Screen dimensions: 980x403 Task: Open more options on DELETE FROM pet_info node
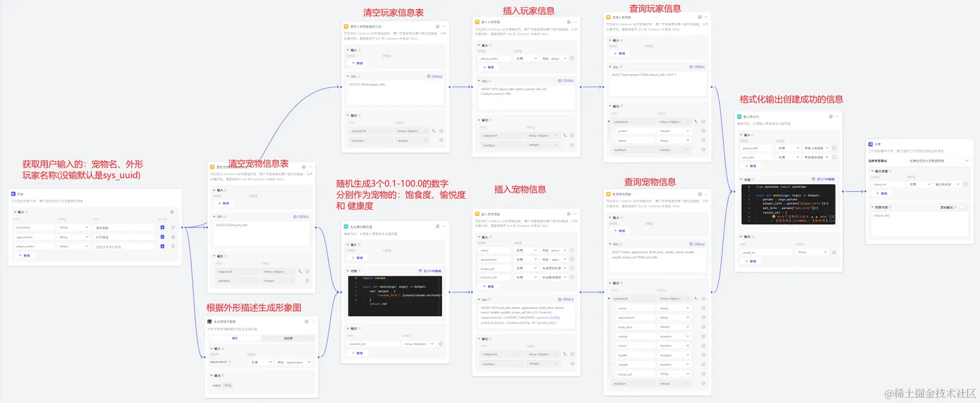coord(310,167)
